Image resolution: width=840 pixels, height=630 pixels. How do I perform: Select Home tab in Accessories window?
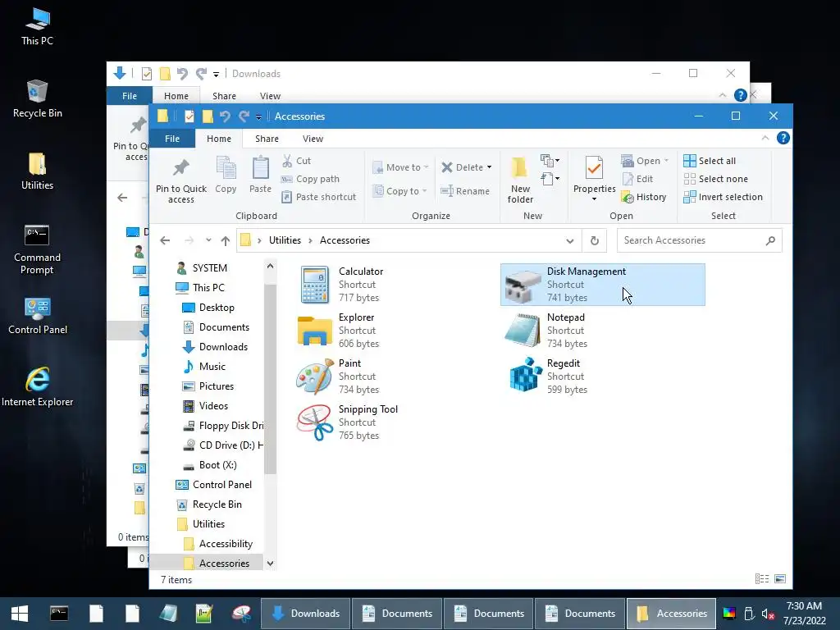point(218,139)
